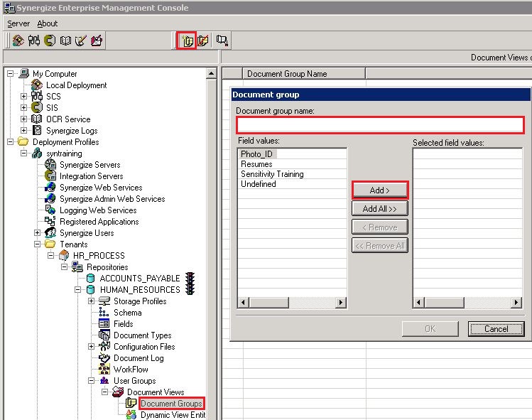The height and width of the screenshot is (420, 532).
Task: Collapse the User Groups node
Action: coord(91,381)
